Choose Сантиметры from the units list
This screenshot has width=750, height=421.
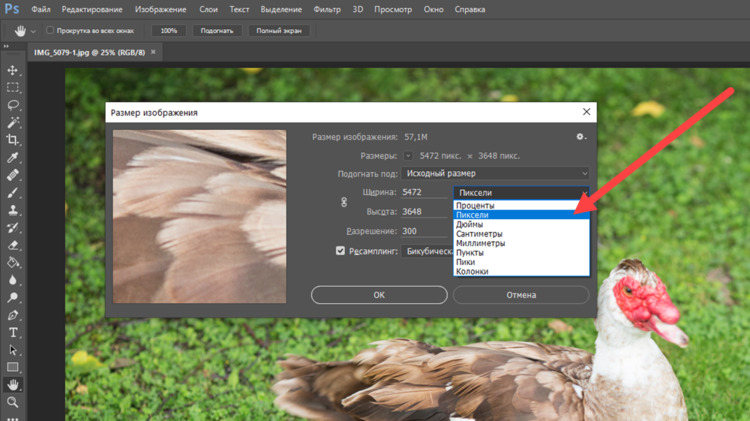click(x=480, y=234)
